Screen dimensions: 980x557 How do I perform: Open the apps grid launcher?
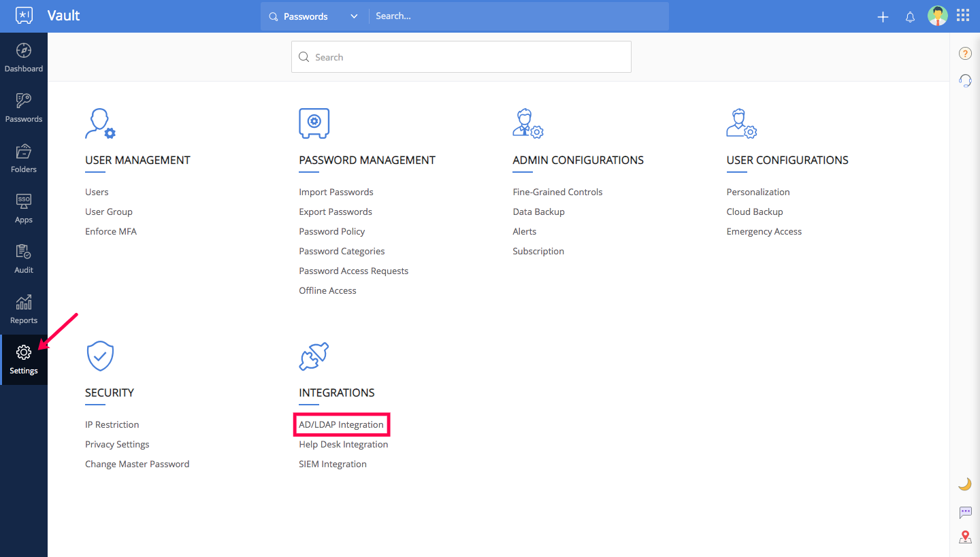point(963,16)
